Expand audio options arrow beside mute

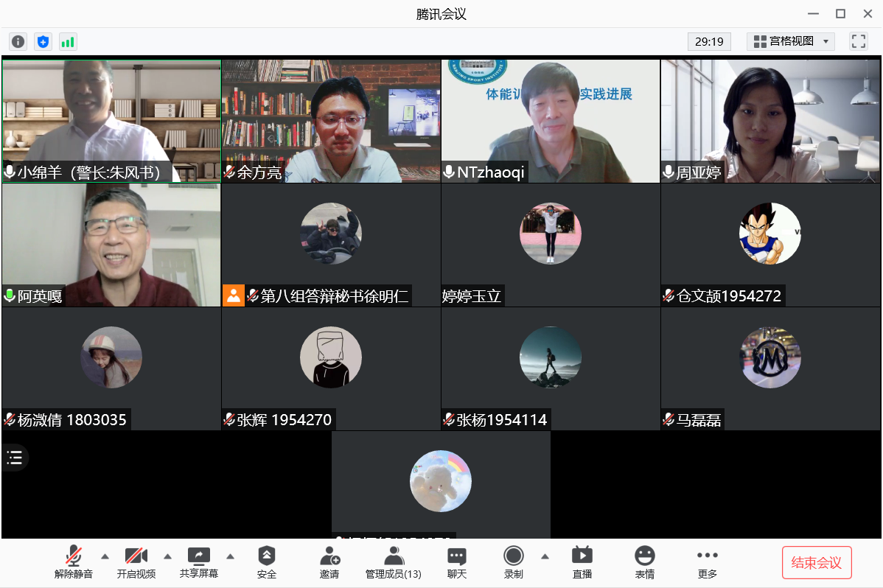(x=105, y=556)
